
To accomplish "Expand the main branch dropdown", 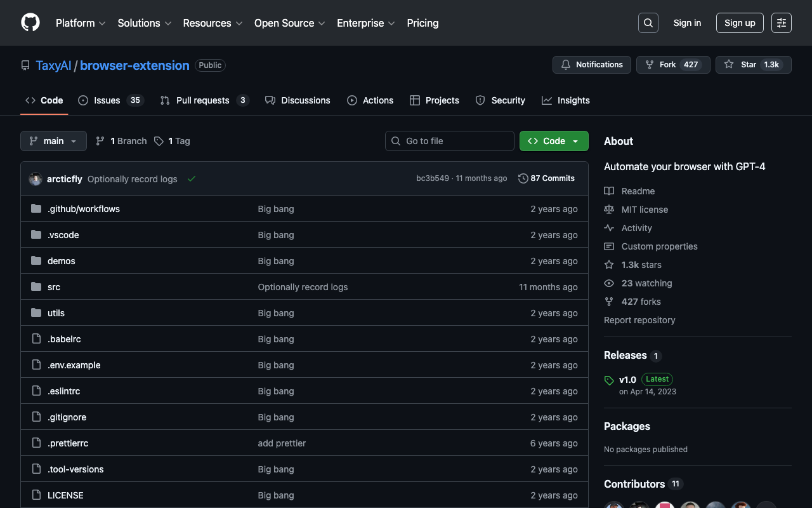I will 53,141.
